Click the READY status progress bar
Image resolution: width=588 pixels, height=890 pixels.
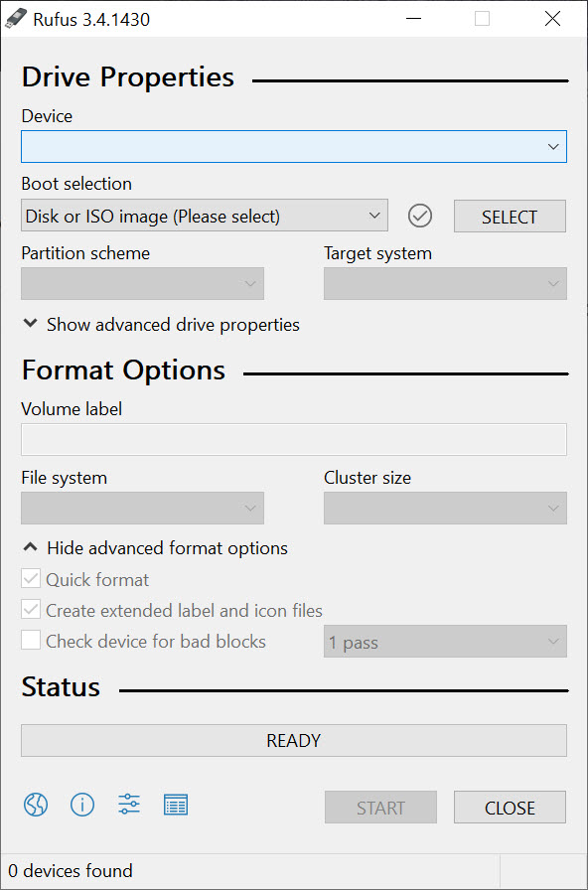pyautogui.click(x=294, y=740)
